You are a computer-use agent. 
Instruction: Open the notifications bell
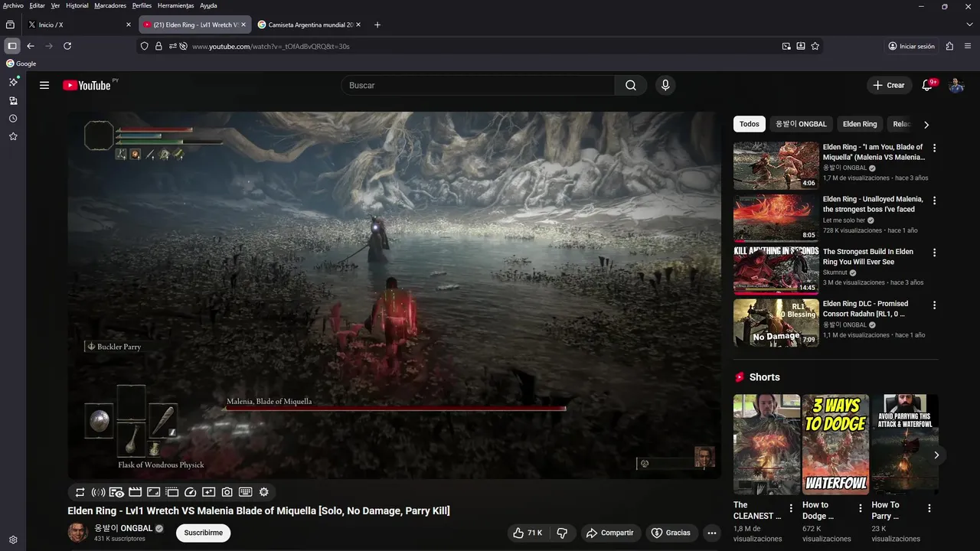coord(927,85)
